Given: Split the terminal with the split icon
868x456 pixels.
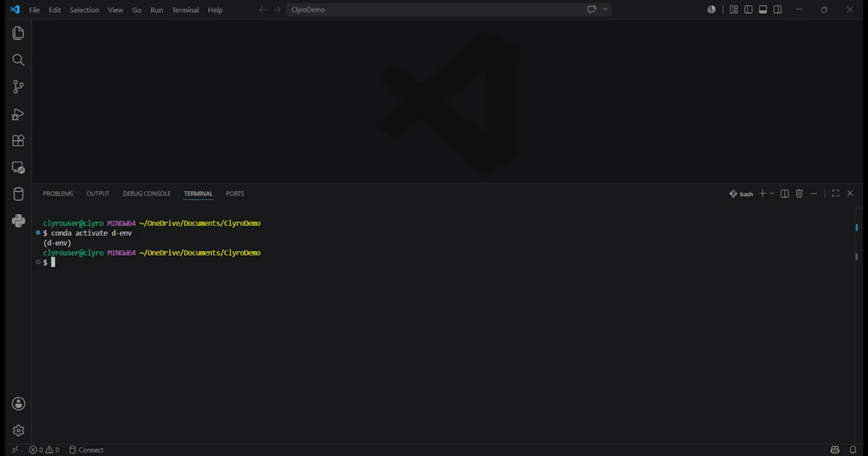Looking at the screenshot, I should 784,194.
